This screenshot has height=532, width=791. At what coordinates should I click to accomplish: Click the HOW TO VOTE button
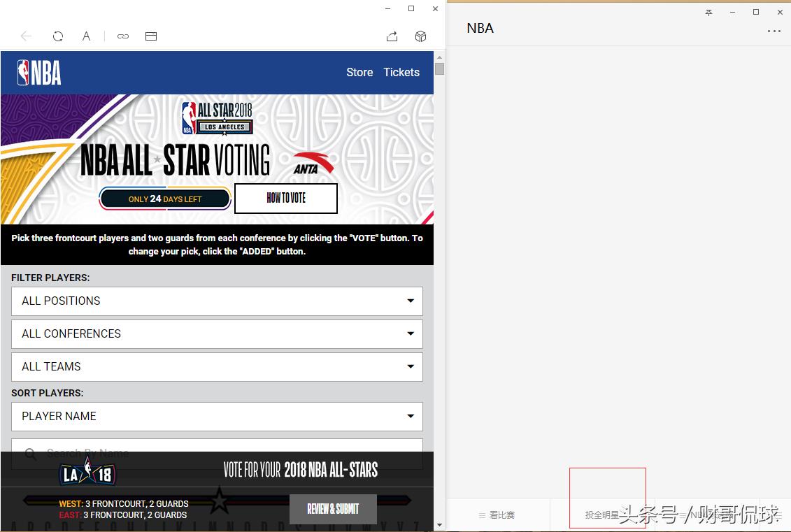286,198
